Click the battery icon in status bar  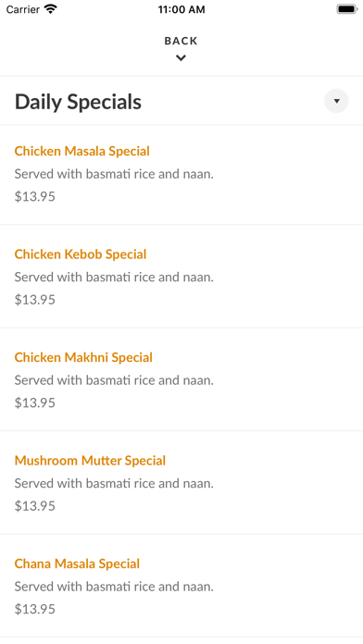coord(347,9)
